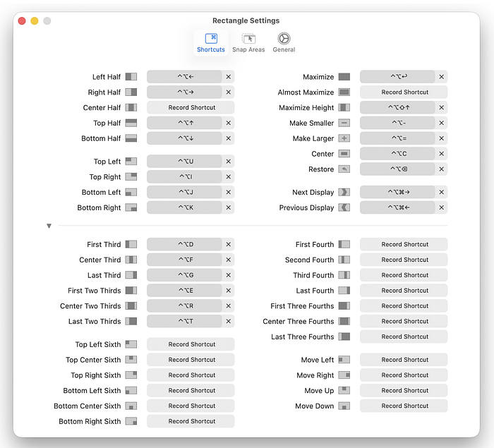Viewport: 494px width, 448px height.
Task: Record a shortcut for First Fourth
Action: 404,244
